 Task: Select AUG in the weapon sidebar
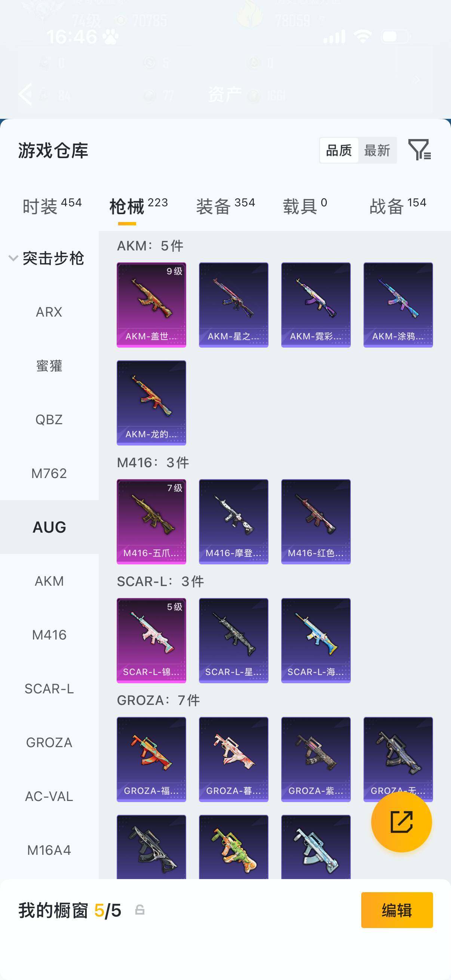[49, 527]
